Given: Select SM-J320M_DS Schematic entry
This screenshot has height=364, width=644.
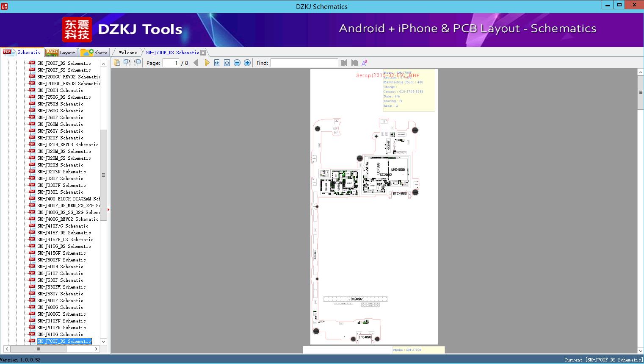Looking at the screenshot, I should click(x=64, y=151).
